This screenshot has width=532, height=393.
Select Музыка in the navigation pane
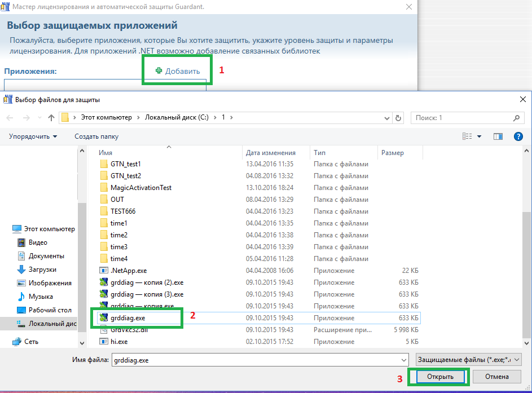[x=41, y=297]
